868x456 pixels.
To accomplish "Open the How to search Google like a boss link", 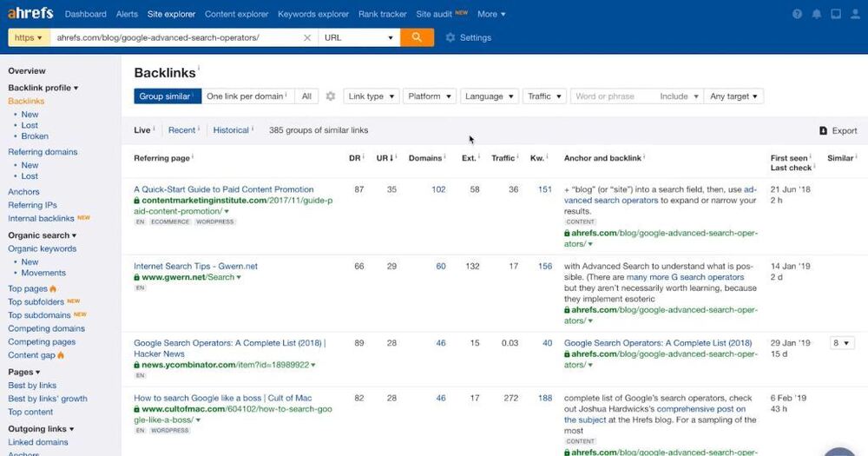I will [222, 398].
